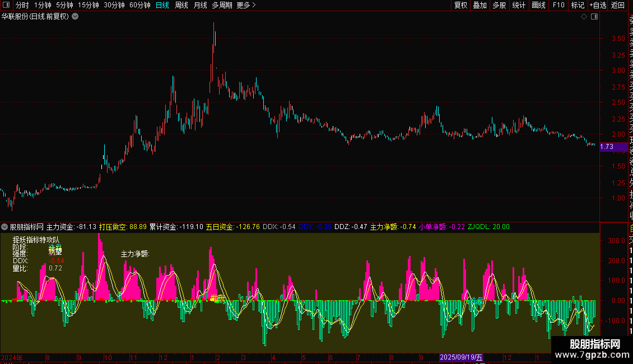Expand the 股朋指标网 indicator dropdown arrow
Viewport: 633px width, 364px height.
coord(4,227)
